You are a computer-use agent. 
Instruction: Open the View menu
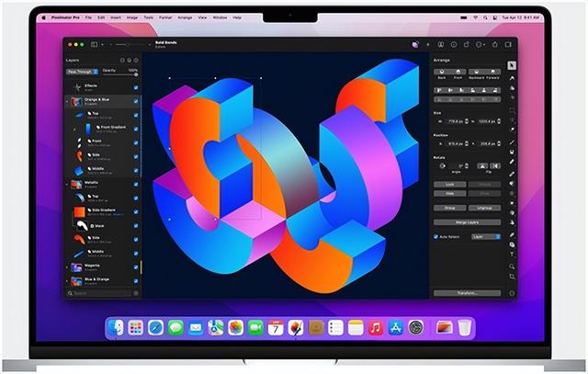pos(202,17)
